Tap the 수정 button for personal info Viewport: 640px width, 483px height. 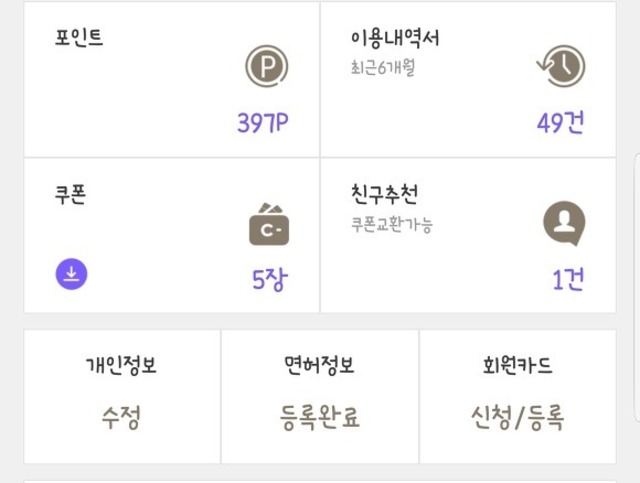tap(121, 416)
